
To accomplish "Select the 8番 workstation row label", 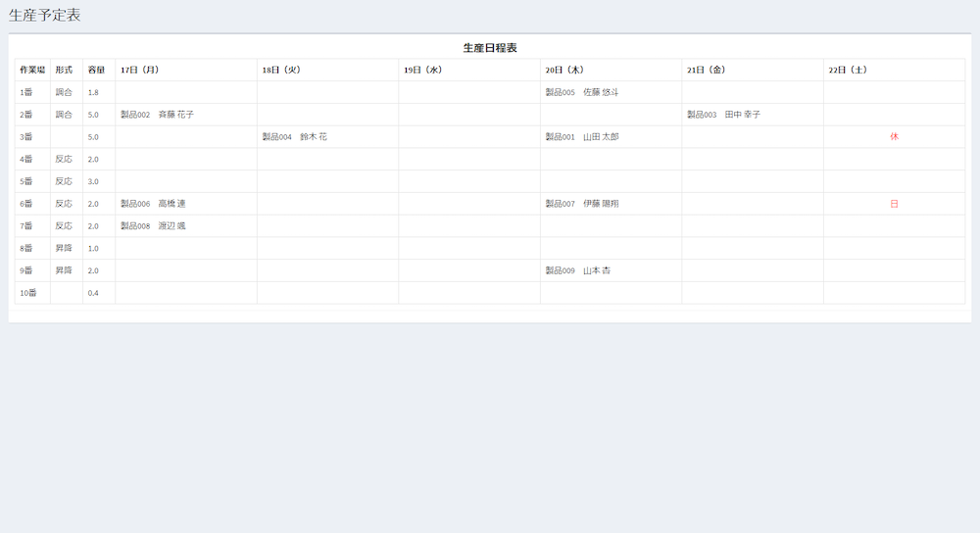I will (26, 249).
